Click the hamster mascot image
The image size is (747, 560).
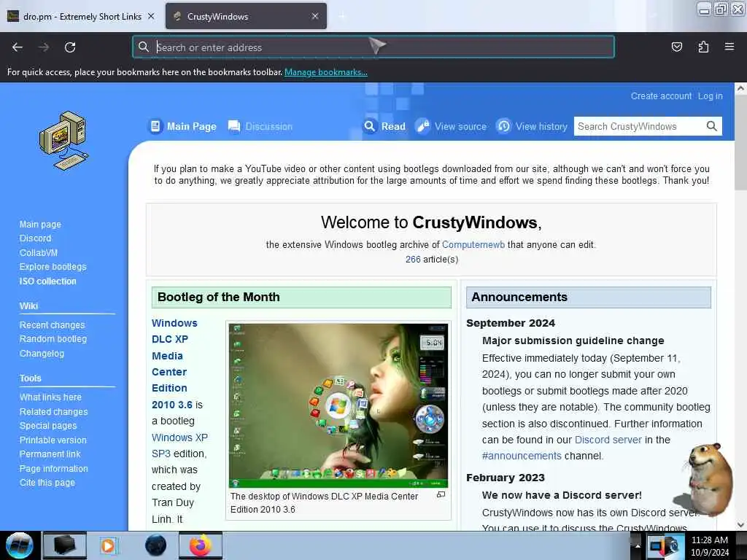pyautogui.click(x=705, y=479)
